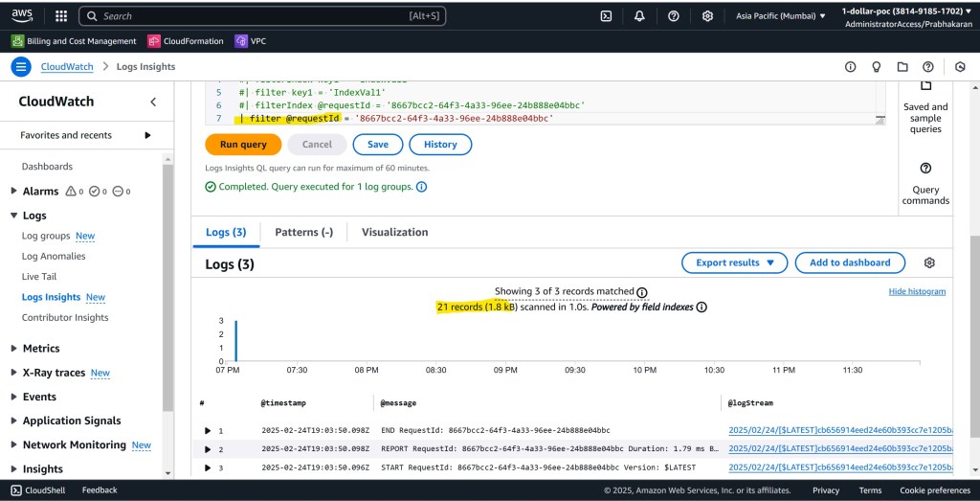The width and height of the screenshot is (980, 501).
Task: Switch to the Patterns tab
Action: 303,232
